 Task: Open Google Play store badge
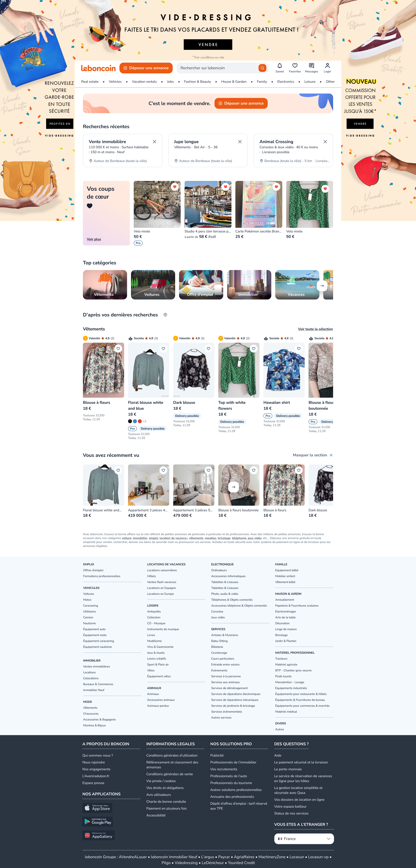tap(98, 821)
